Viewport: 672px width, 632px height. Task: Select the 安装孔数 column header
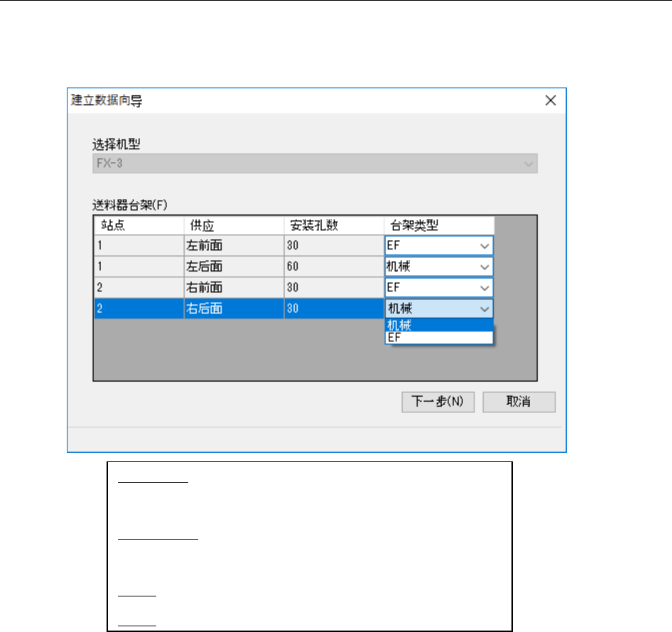[334, 225]
